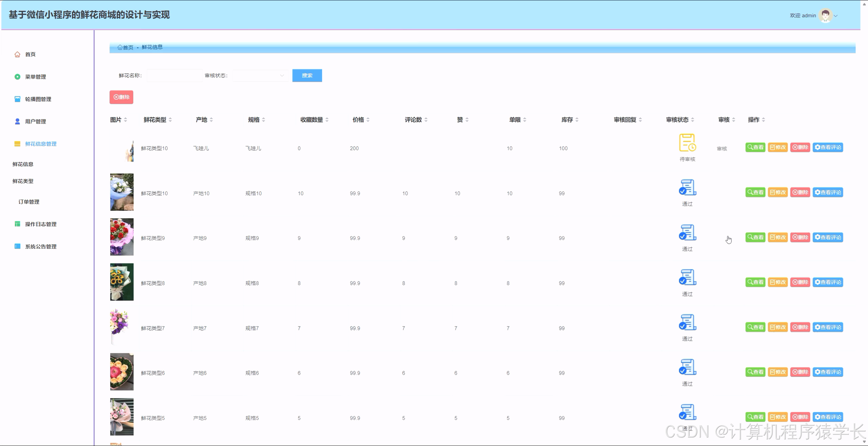Click breadcrumb home icon 首页
The height and width of the screenshot is (446, 868).
tap(120, 48)
